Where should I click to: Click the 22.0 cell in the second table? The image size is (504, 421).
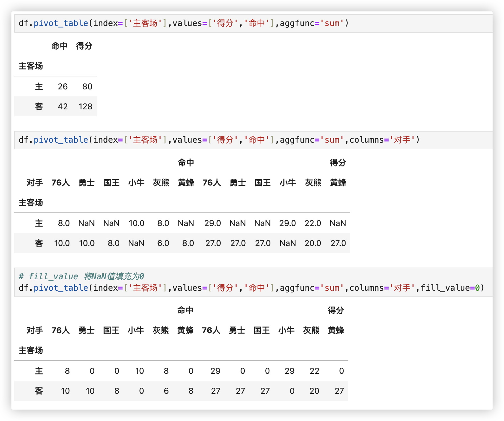pos(313,223)
